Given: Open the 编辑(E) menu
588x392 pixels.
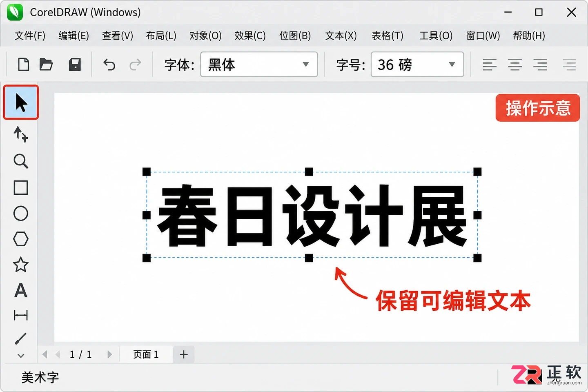Looking at the screenshot, I should point(73,36).
